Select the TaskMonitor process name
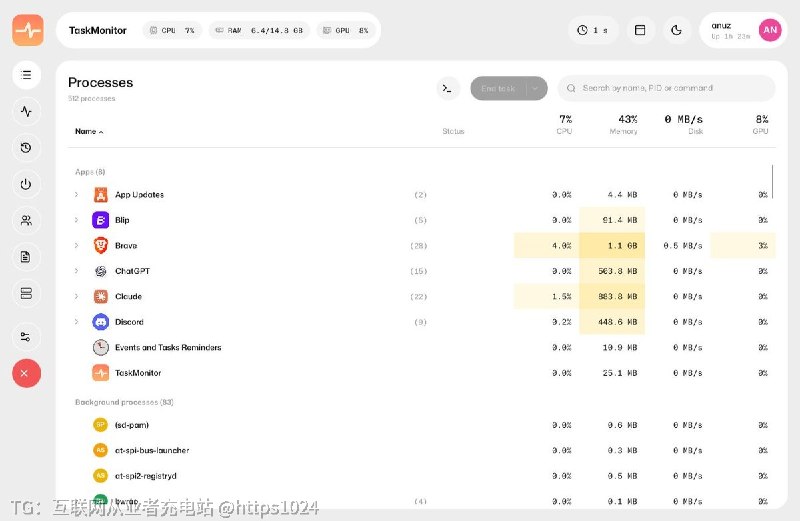The height and width of the screenshot is (521, 800). click(x=138, y=373)
